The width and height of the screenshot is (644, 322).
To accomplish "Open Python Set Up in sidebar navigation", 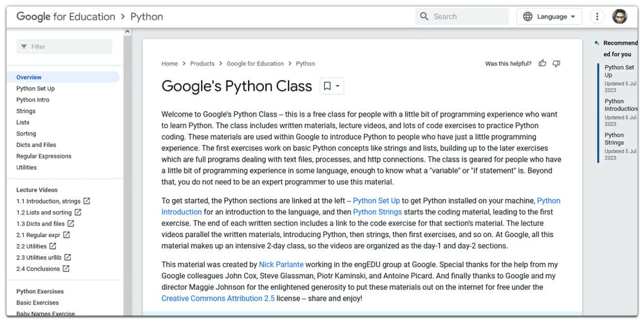I will click(x=35, y=88).
